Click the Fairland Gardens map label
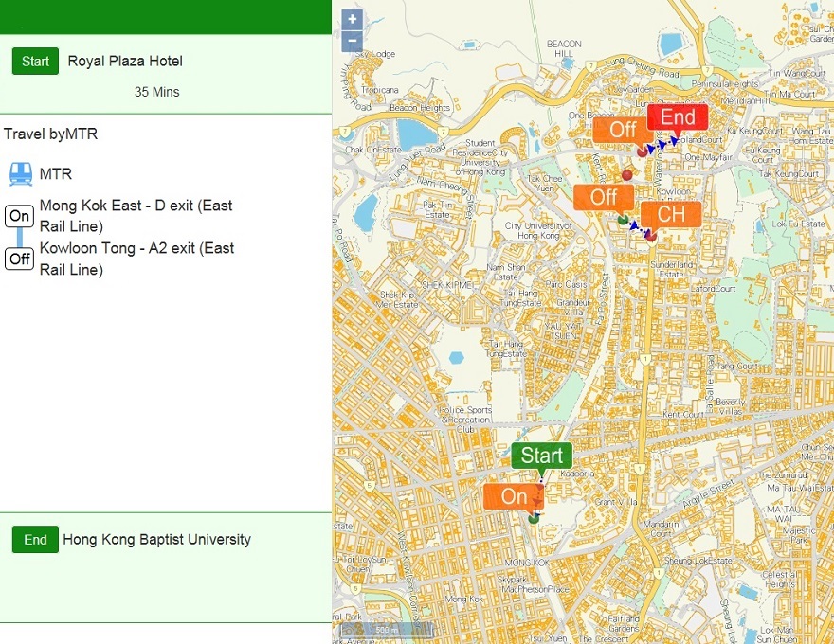 [x=624, y=623]
